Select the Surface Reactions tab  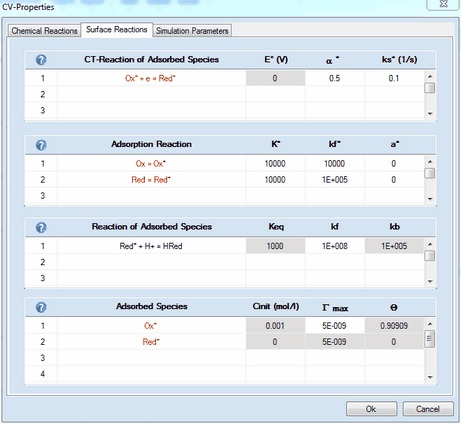[117, 30]
